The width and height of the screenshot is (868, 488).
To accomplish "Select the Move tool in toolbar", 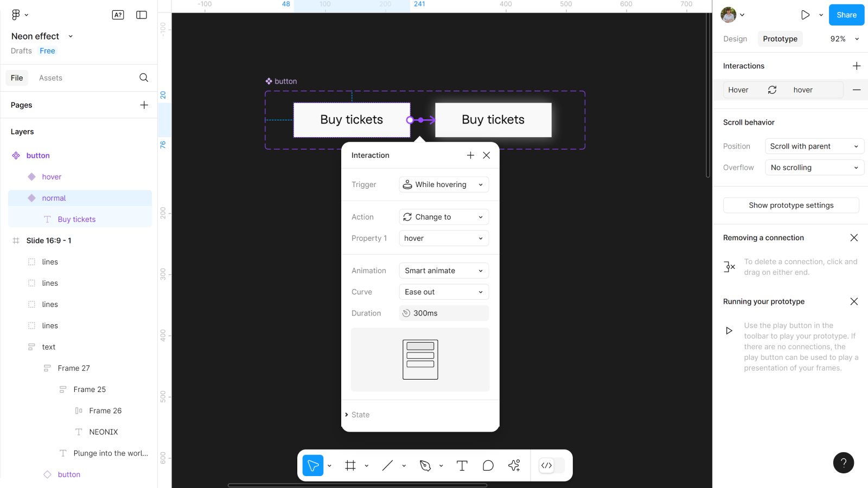I will click(x=313, y=465).
